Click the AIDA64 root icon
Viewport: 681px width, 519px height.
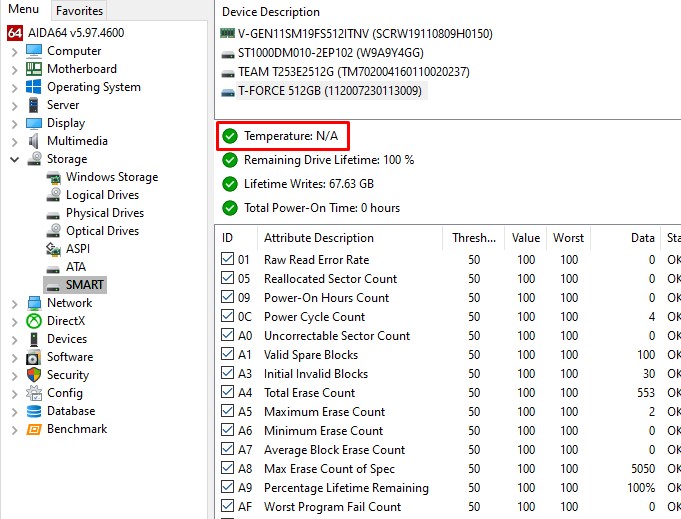point(15,33)
